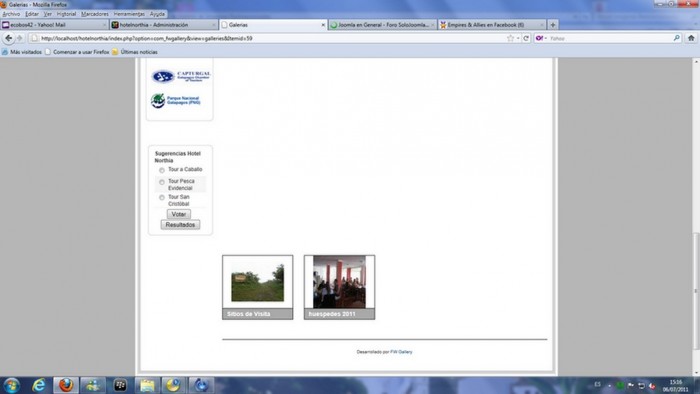The image size is (700, 394).
Task: Open the URL bar history dropdown arrow
Action: [518, 38]
